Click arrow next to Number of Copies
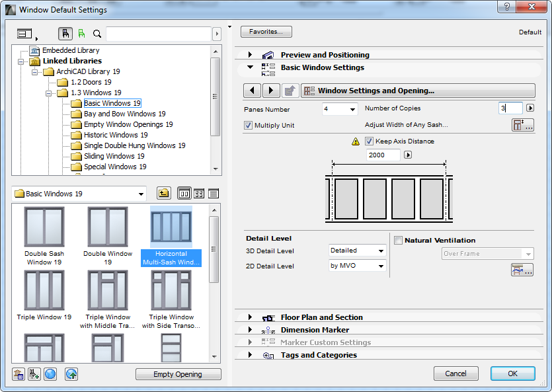The height and width of the screenshot is (392, 552). pos(530,108)
